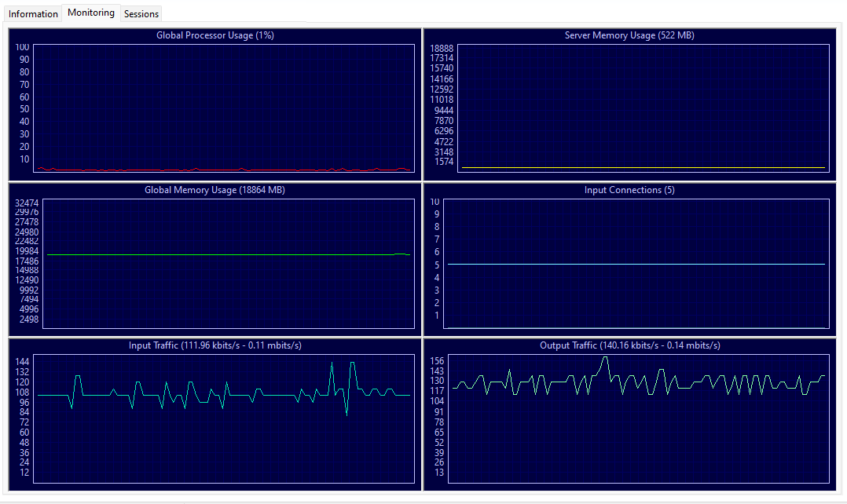847x504 pixels.
Task: Click the Input Traffic chart area
Action: 228,416
